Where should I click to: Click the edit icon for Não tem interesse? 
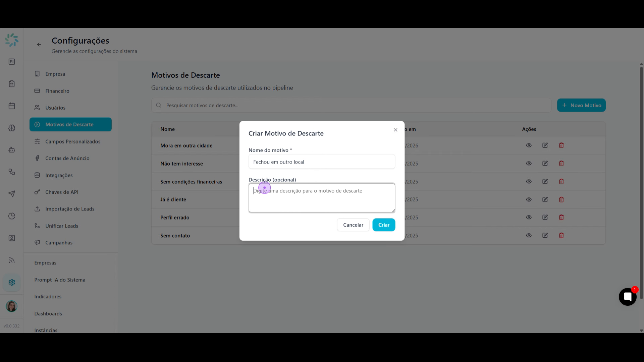click(545, 164)
